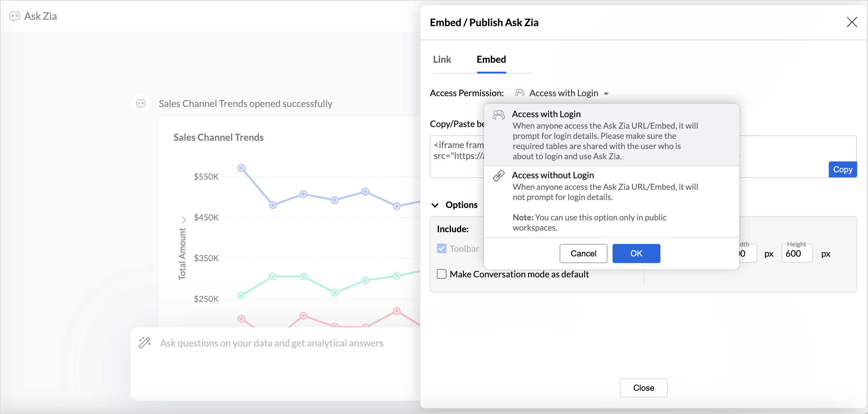This screenshot has width=868, height=414.
Task: Click the magic wand suggestion icon
Action: (x=144, y=343)
